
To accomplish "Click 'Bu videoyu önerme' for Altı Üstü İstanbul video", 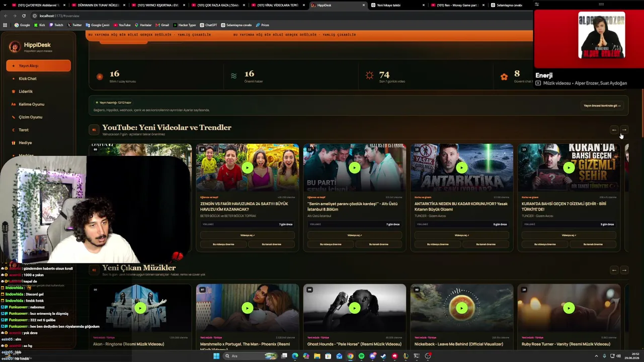I will [x=331, y=244].
